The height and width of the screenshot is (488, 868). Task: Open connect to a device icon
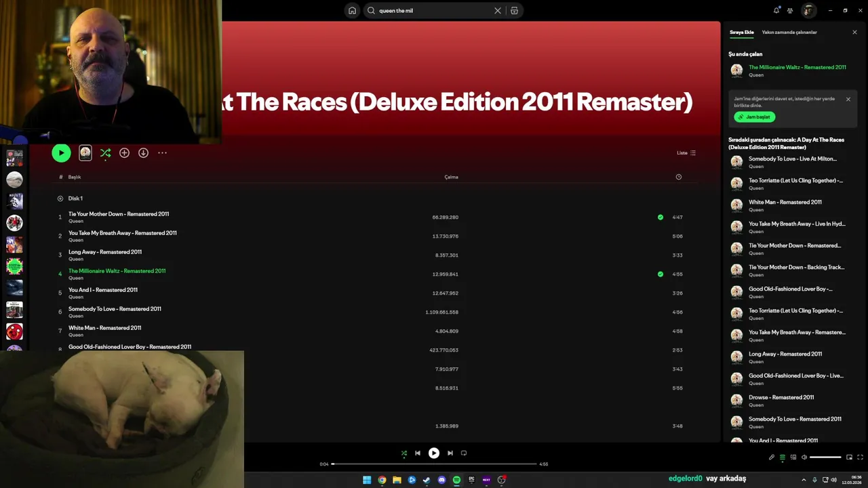[x=793, y=457]
